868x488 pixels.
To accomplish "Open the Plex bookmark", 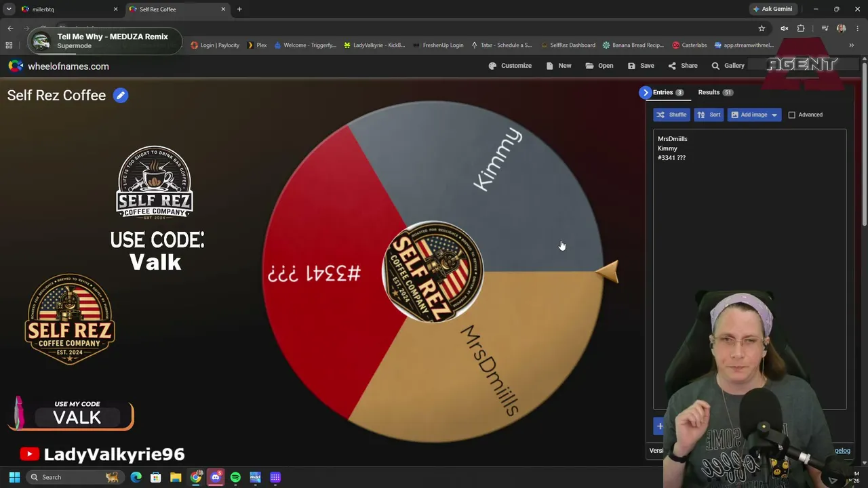I will (x=257, y=45).
